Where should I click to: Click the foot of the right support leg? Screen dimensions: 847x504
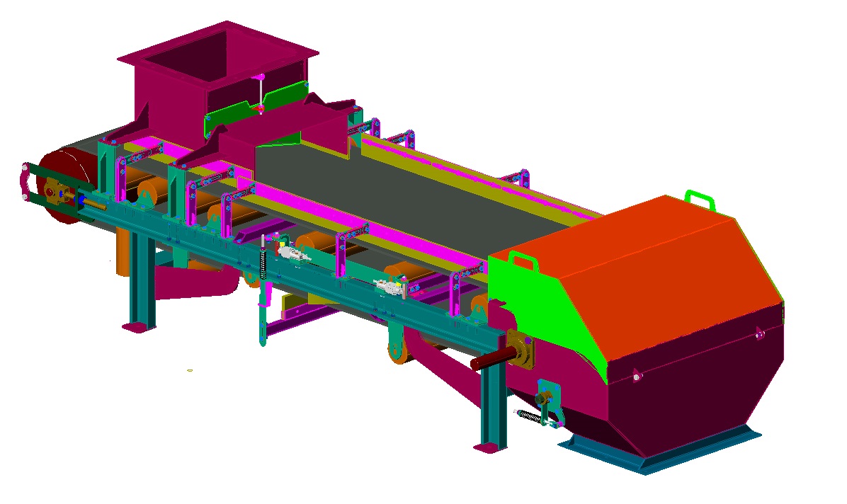click(490, 447)
